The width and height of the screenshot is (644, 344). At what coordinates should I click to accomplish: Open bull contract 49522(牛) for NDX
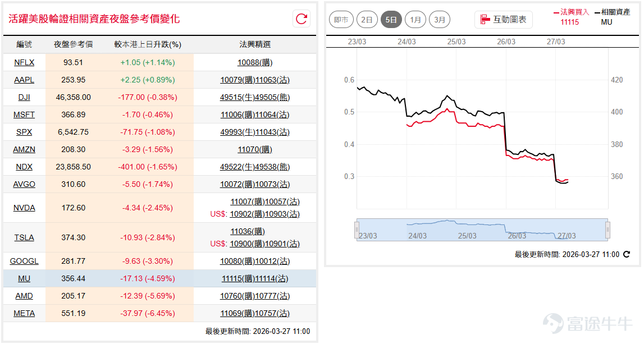coord(237,167)
